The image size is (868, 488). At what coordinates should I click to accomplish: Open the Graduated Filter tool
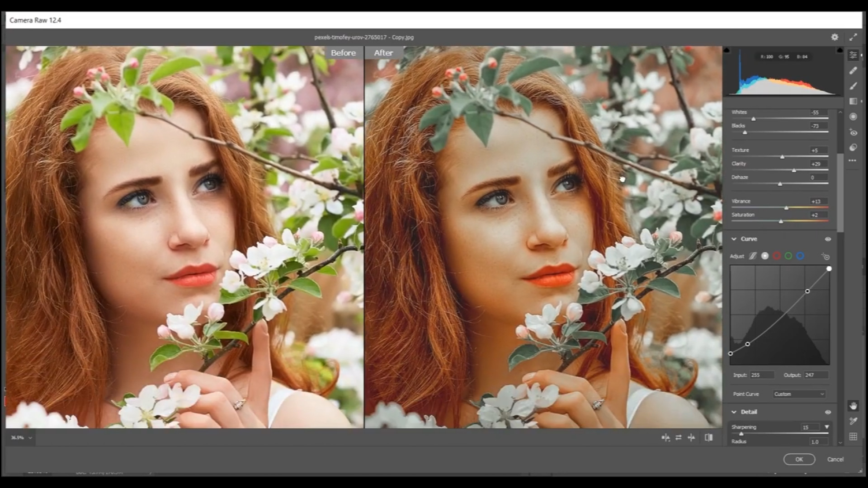click(x=853, y=101)
